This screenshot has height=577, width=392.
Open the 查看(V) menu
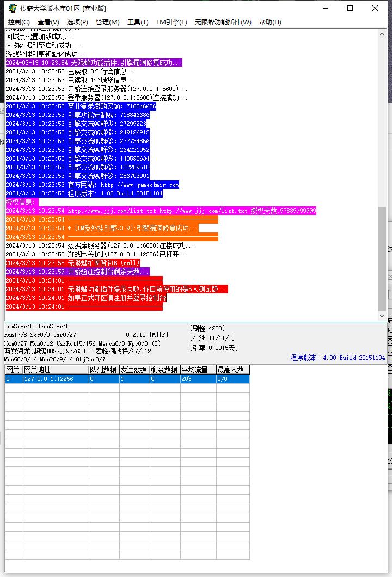(x=48, y=22)
